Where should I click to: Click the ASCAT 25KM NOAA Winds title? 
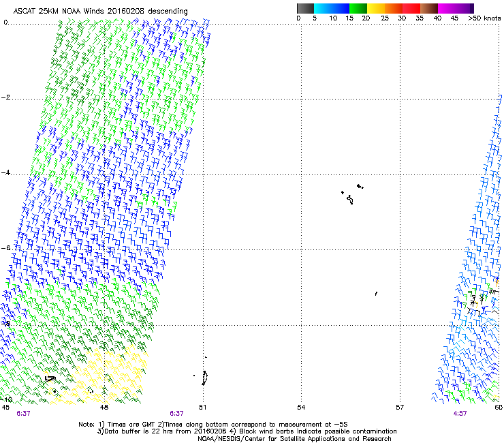tap(100, 11)
